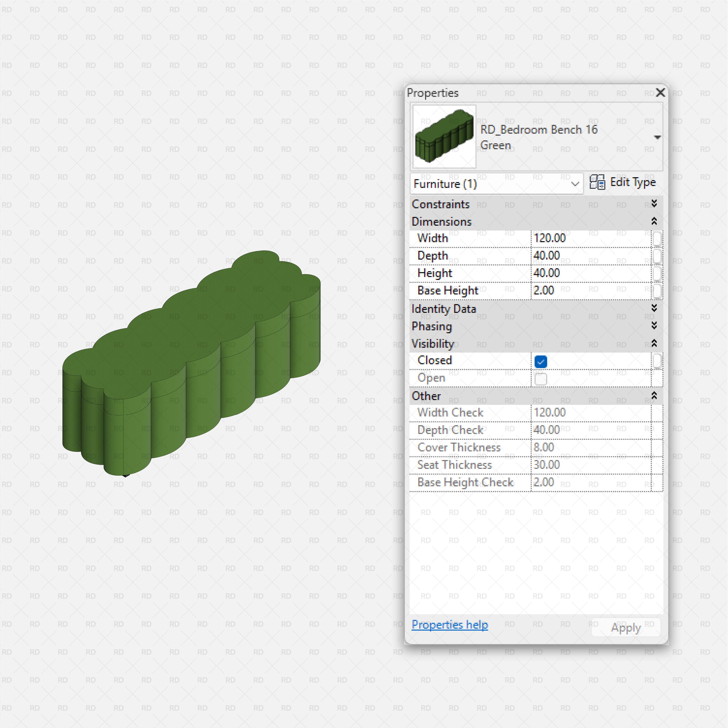Check the Open visibility checkbox
Viewport: 728px width, 728px height.
pyautogui.click(x=541, y=379)
